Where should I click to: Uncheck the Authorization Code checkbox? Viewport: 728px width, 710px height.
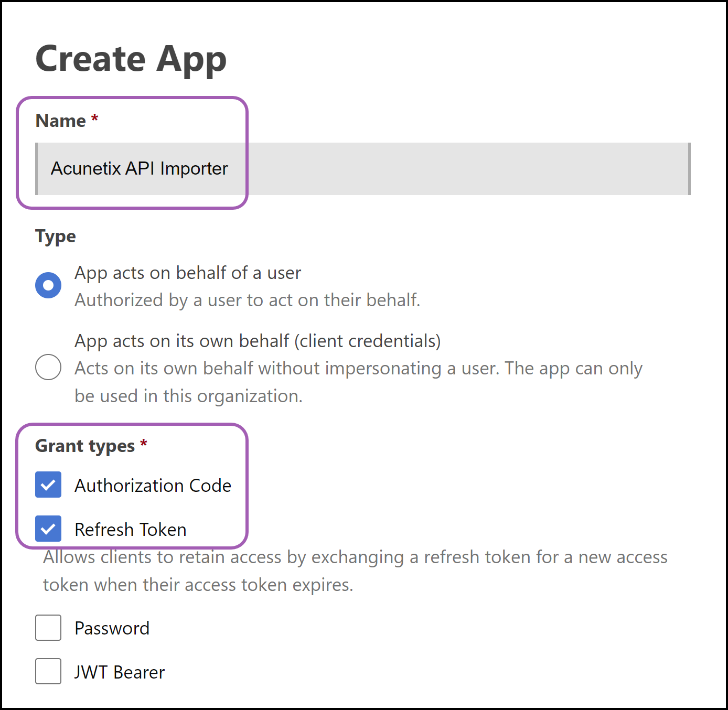[x=48, y=485]
